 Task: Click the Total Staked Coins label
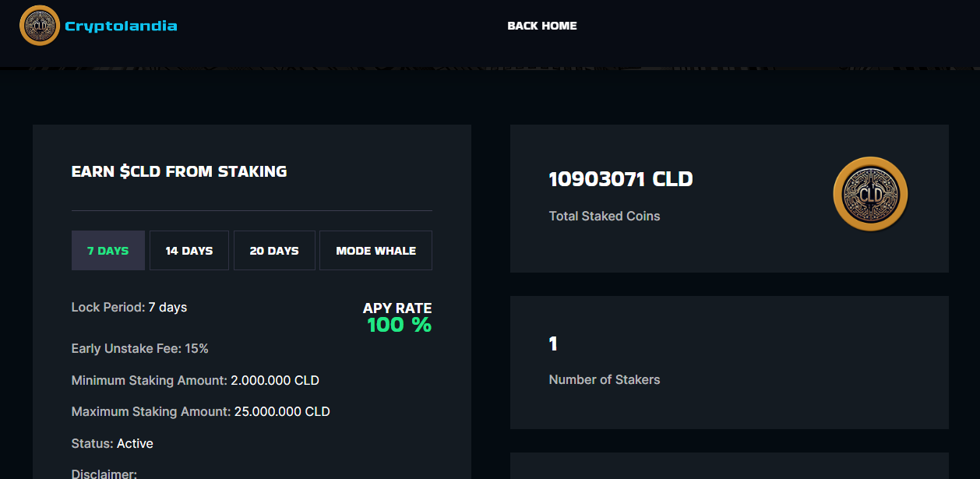click(x=604, y=216)
